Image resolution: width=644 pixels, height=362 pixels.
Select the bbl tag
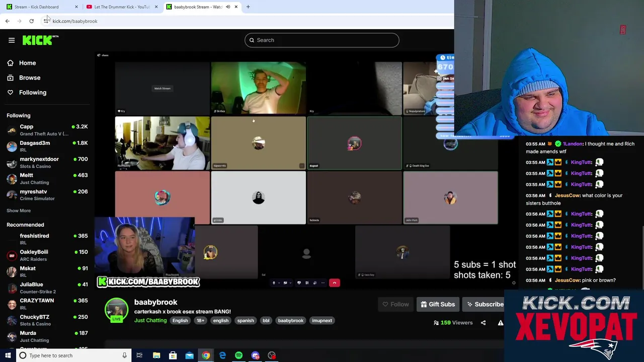click(266, 321)
